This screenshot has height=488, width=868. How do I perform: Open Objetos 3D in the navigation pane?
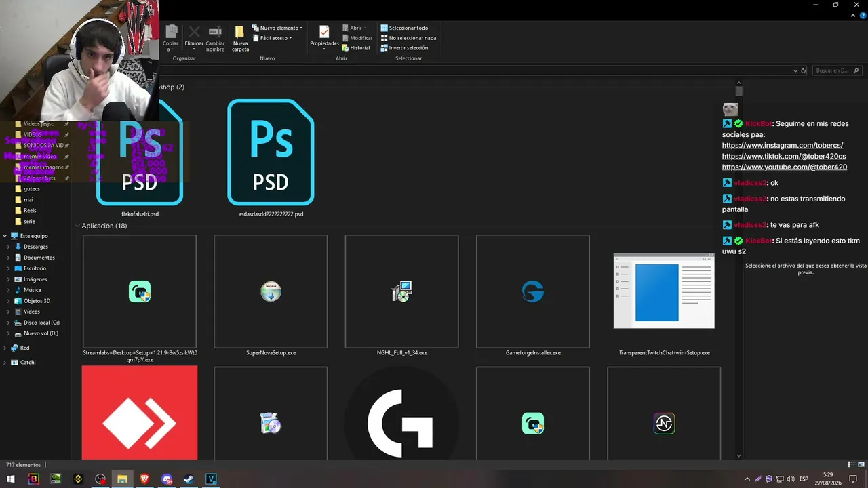click(37, 301)
